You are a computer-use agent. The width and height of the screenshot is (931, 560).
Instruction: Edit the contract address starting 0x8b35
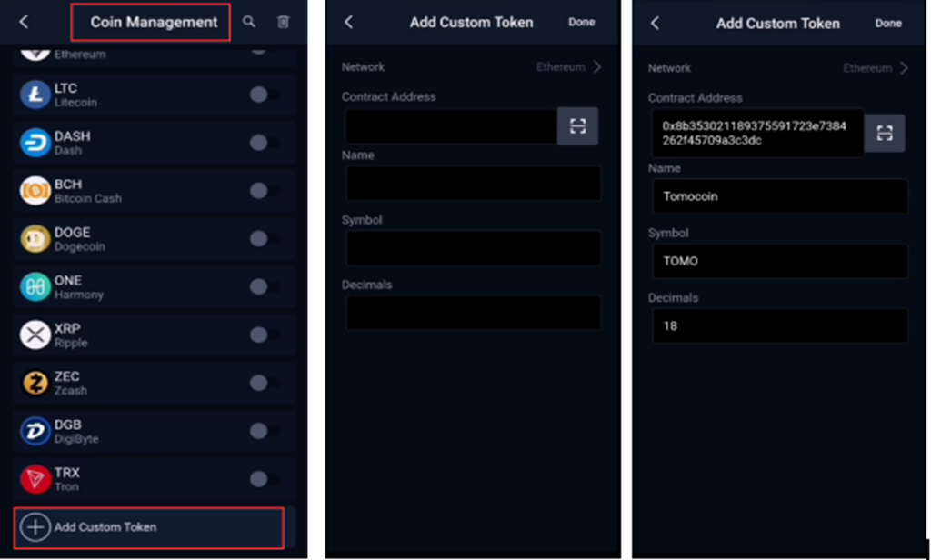coord(757,133)
